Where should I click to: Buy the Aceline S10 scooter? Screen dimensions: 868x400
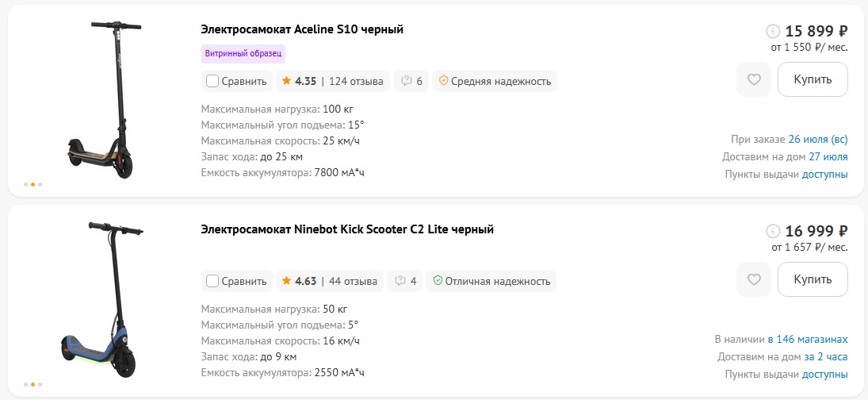[x=812, y=79]
